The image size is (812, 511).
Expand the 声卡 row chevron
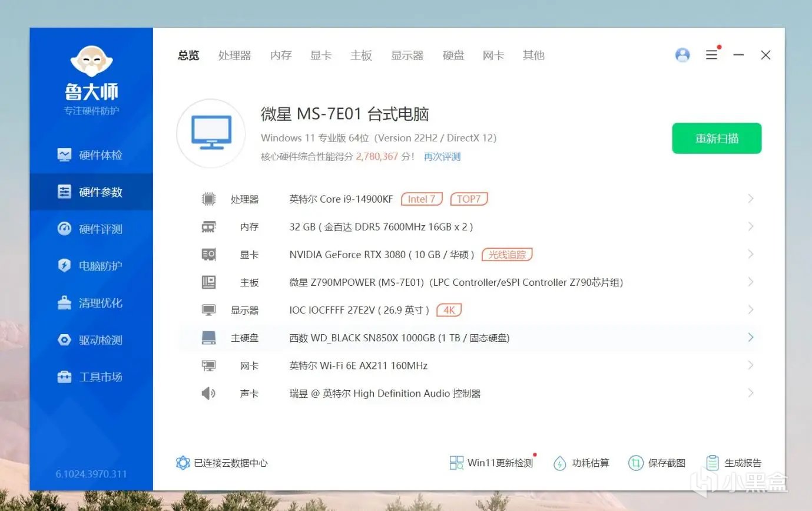(x=751, y=393)
